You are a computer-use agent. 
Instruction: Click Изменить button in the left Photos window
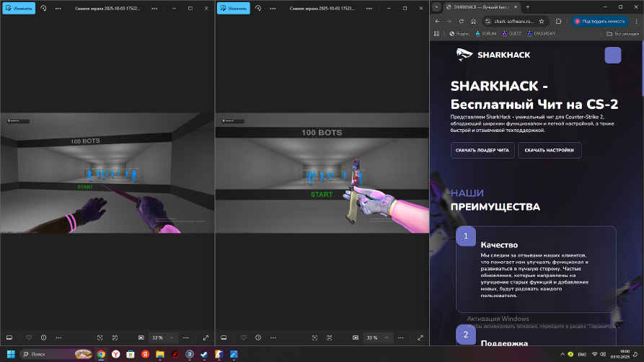[x=18, y=8]
